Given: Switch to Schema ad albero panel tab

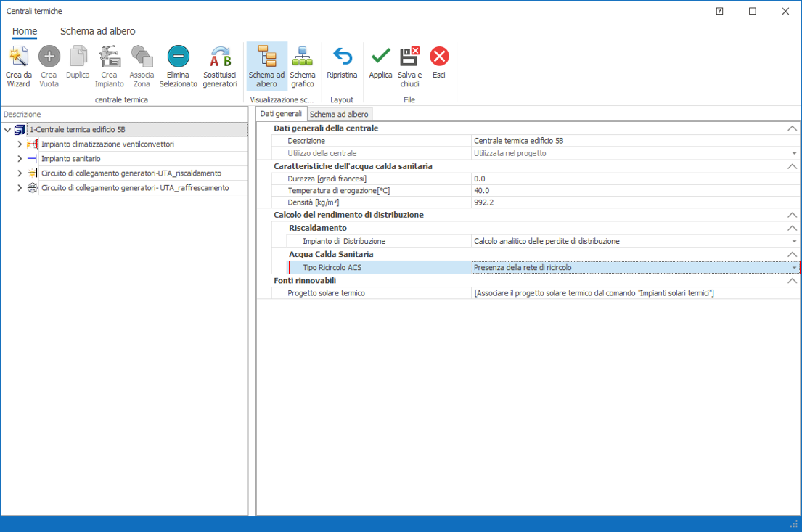Looking at the screenshot, I should [339, 114].
